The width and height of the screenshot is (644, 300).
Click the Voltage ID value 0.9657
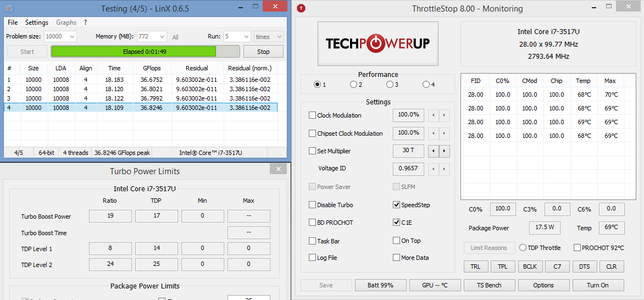(408, 169)
